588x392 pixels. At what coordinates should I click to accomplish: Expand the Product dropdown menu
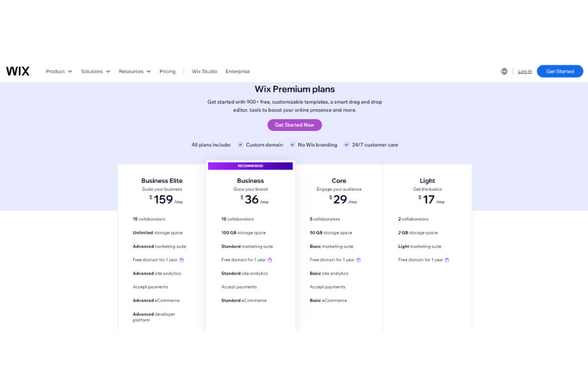click(59, 71)
